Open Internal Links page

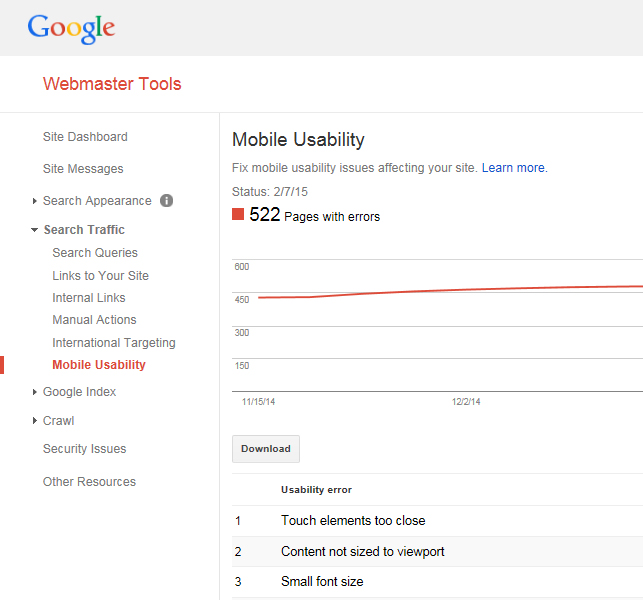click(89, 298)
